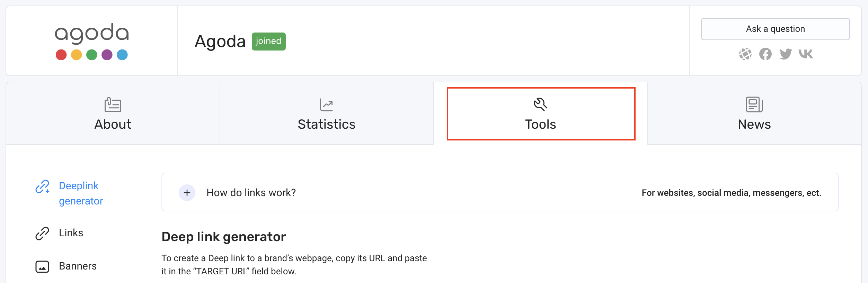Select the Tools tab

click(x=541, y=113)
